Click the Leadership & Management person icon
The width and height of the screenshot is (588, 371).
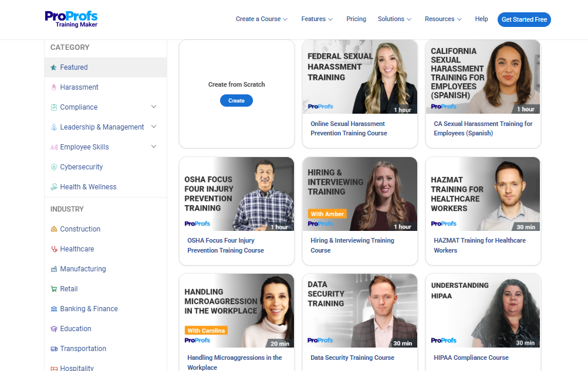pyautogui.click(x=53, y=127)
